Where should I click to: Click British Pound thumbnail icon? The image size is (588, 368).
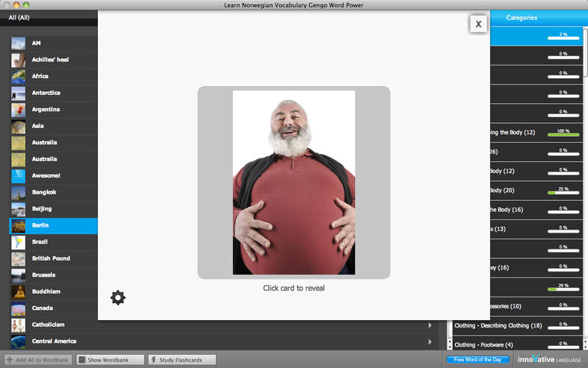click(x=18, y=258)
